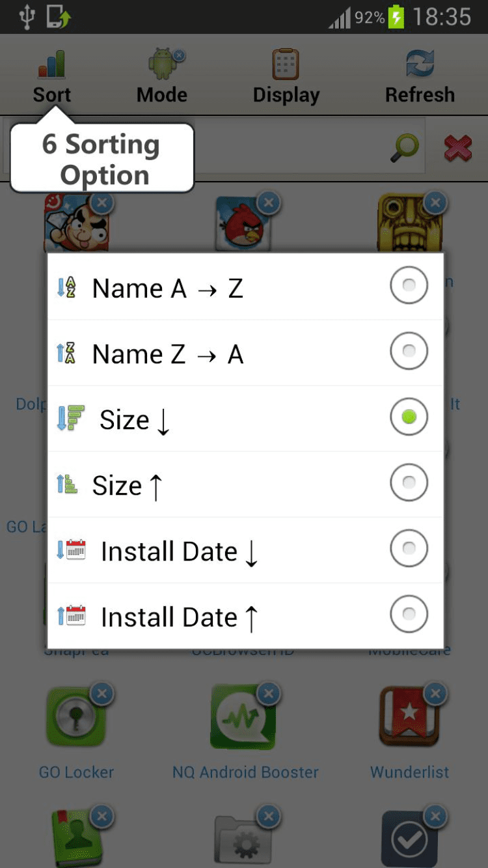488x868 pixels.
Task: Uninstall badge on Temple Run icon
Action: 435,203
